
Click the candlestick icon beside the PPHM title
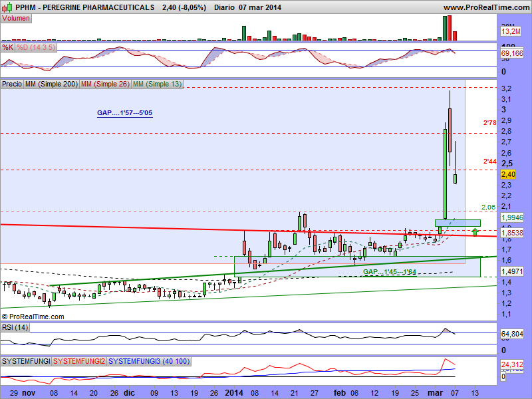tap(8, 7)
